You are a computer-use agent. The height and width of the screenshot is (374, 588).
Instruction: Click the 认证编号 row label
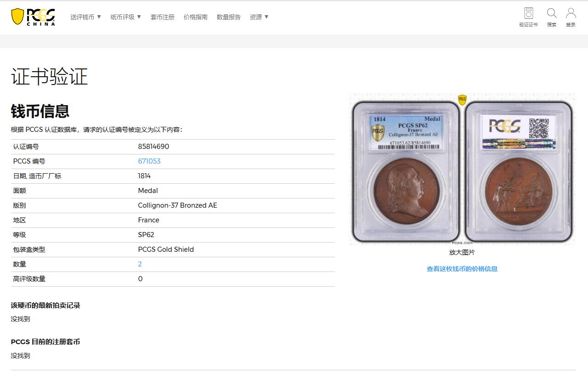tap(26, 147)
